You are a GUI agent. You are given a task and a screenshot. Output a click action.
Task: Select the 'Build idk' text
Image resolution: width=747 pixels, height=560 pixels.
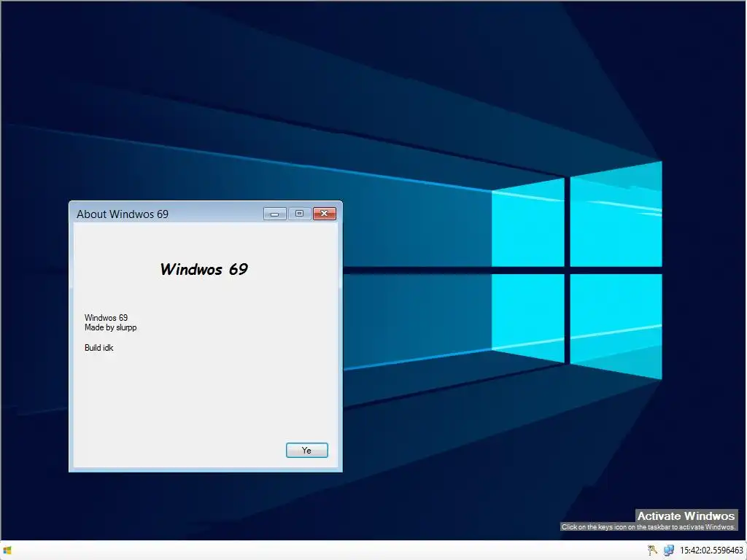click(99, 348)
